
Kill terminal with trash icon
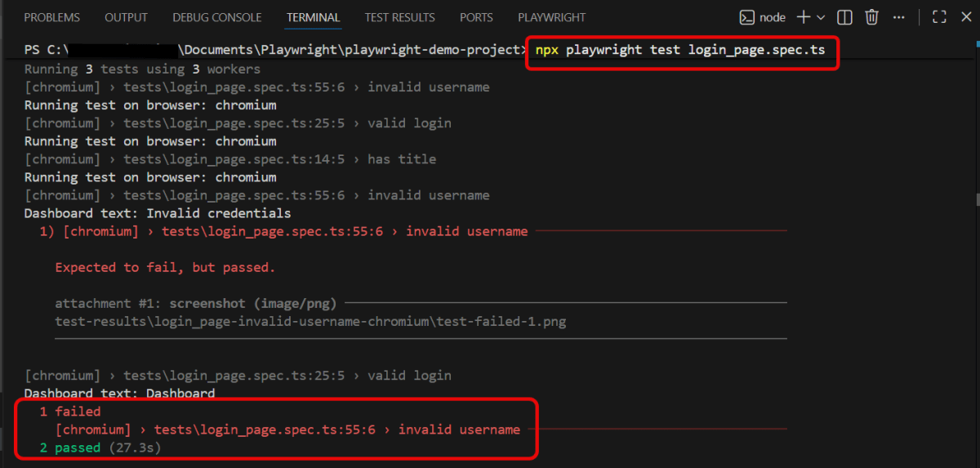(x=872, y=17)
